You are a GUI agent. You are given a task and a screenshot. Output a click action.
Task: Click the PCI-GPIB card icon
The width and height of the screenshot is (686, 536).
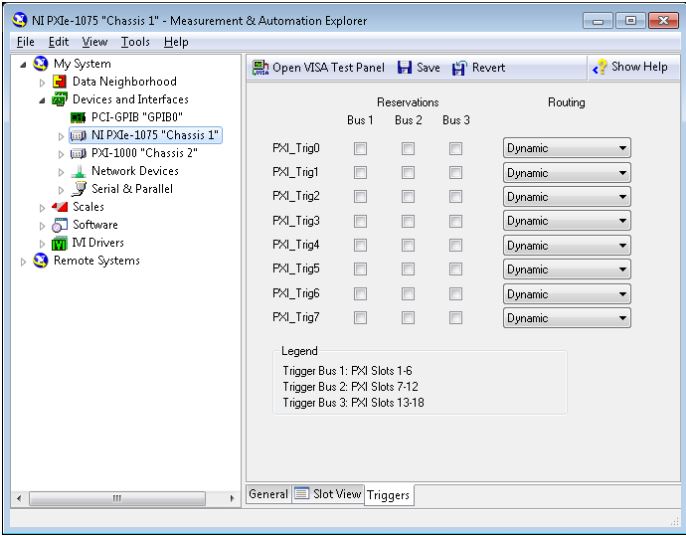pos(78,117)
